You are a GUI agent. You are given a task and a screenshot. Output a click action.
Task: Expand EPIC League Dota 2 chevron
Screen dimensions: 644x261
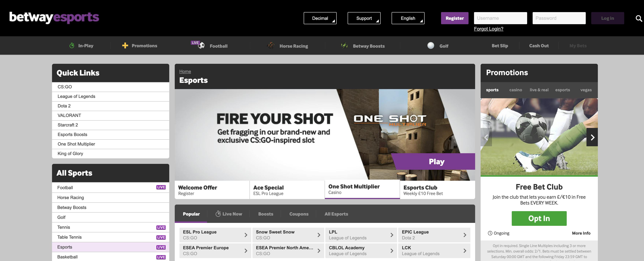465,235
